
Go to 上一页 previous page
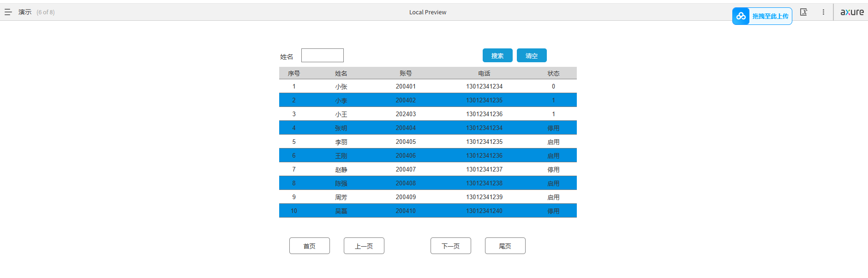tap(364, 246)
